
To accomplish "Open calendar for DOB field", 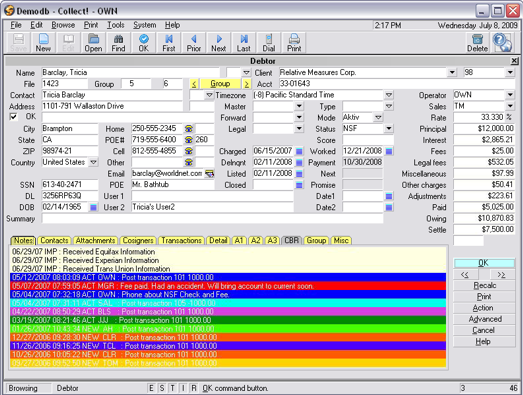I will click(x=93, y=207).
